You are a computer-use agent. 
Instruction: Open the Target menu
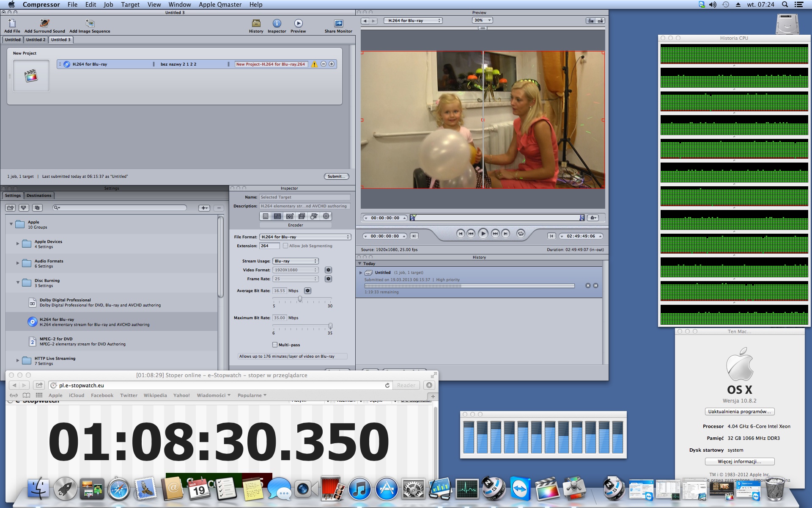point(130,5)
